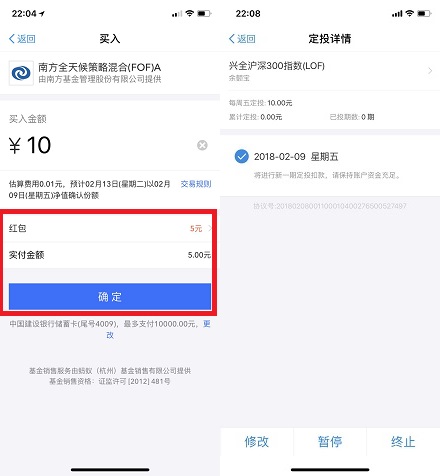Tap the 南方基金 fund logo

click(21, 73)
